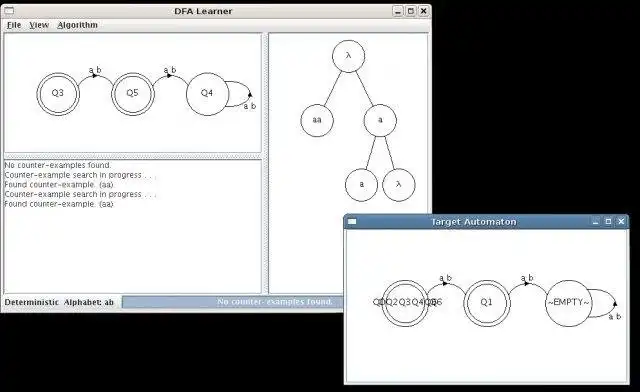The height and width of the screenshot is (392, 640).
Task: Click first 'Found counter-example: (aa)' log line
Action: [x=59, y=185]
